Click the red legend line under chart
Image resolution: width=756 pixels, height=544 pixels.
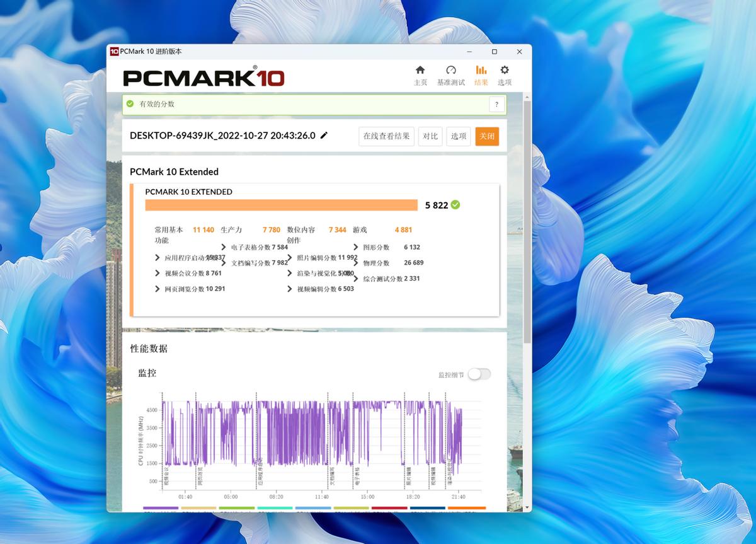pyautogui.click(x=389, y=508)
